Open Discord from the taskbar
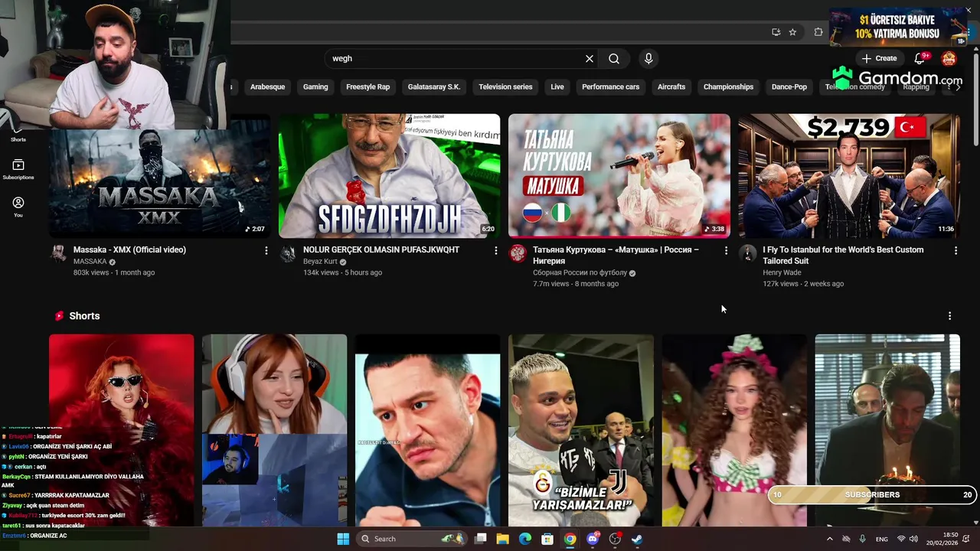 tap(593, 539)
